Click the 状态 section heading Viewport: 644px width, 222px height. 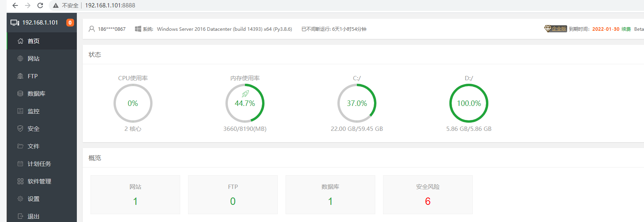[95, 55]
